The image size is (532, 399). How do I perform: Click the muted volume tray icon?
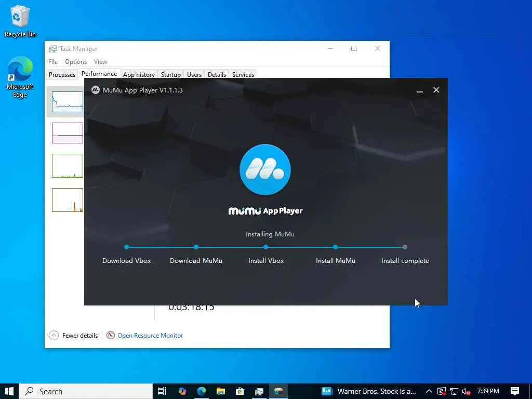466,391
